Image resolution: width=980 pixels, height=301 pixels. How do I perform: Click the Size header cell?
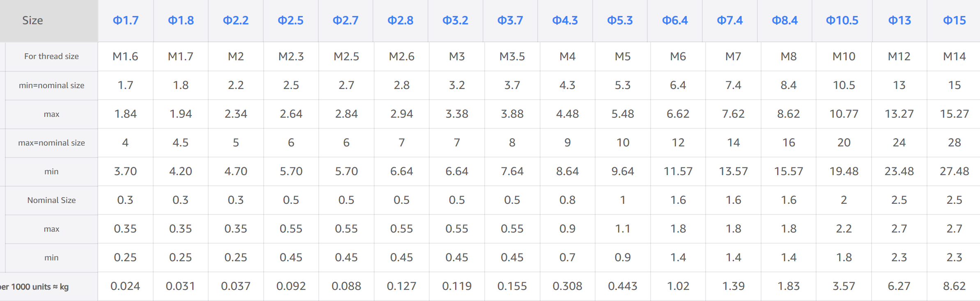(x=32, y=21)
